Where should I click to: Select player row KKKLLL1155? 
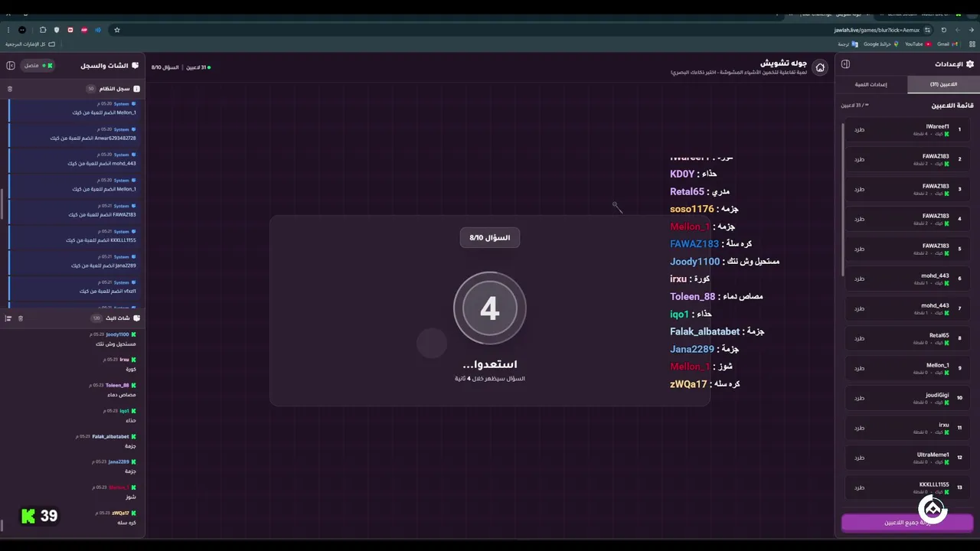click(x=906, y=487)
